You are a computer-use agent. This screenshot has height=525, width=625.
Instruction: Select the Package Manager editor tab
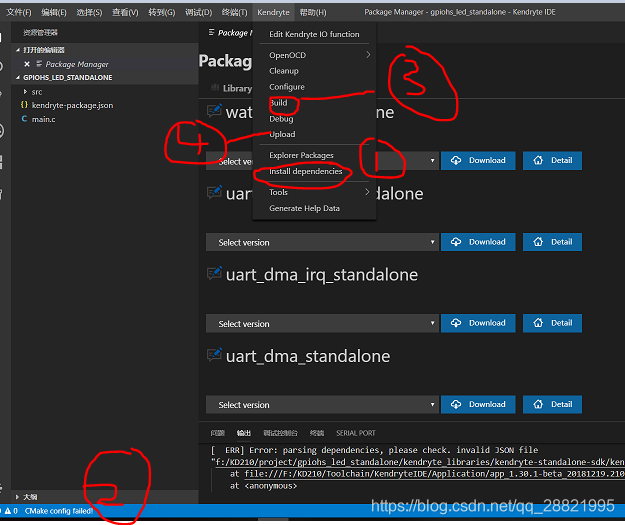[x=230, y=33]
